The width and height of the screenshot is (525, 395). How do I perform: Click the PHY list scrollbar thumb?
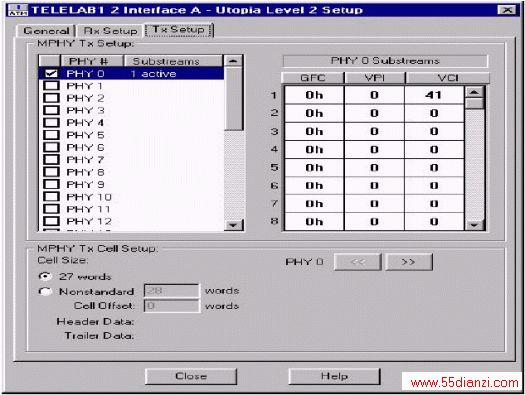[x=233, y=99]
